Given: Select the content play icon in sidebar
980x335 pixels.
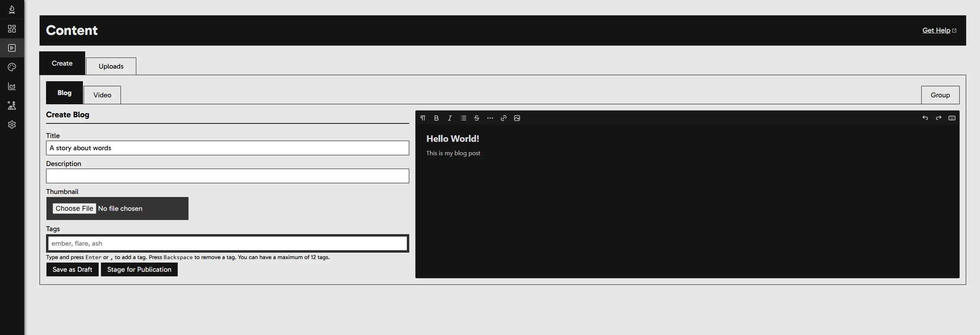Looking at the screenshot, I should [12, 48].
